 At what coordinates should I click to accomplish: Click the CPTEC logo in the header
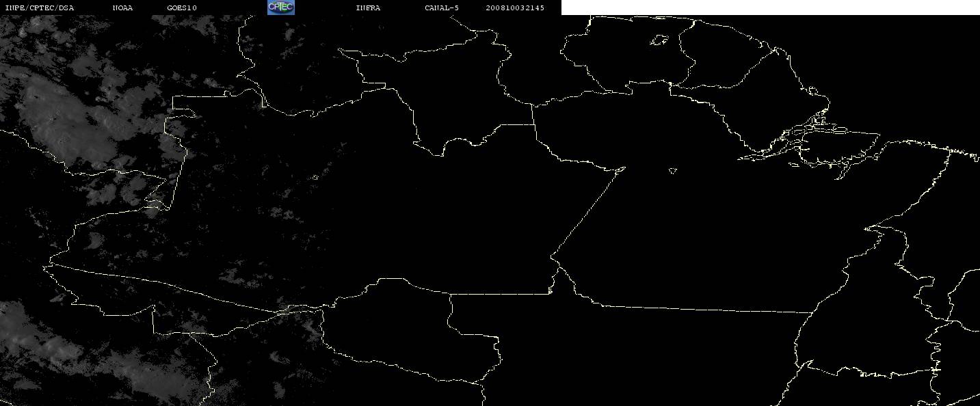[x=280, y=8]
